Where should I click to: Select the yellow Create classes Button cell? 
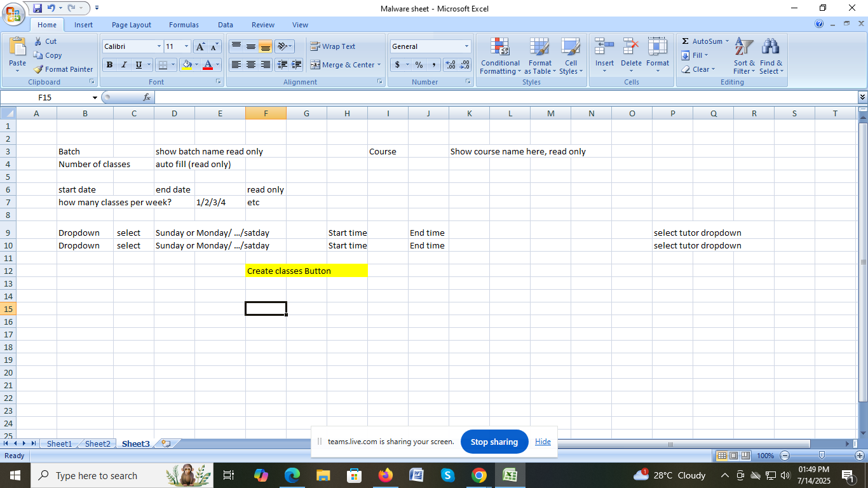[306, 271]
